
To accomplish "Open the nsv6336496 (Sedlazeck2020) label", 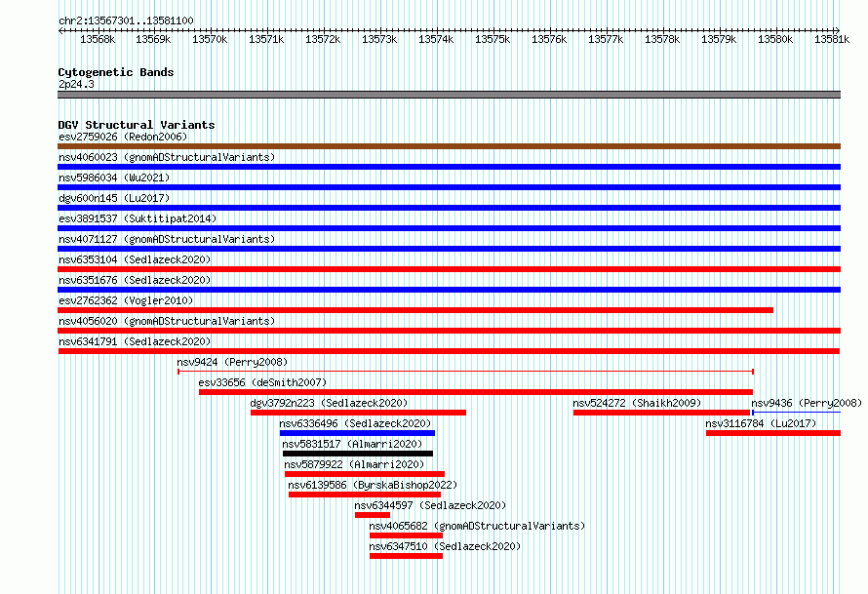I will [x=355, y=423].
